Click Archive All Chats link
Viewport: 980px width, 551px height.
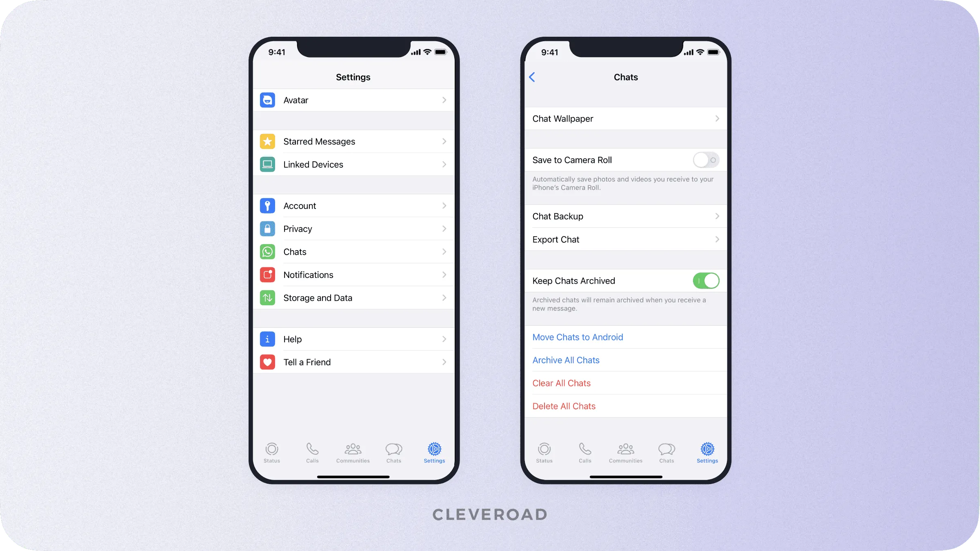pyautogui.click(x=566, y=360)
